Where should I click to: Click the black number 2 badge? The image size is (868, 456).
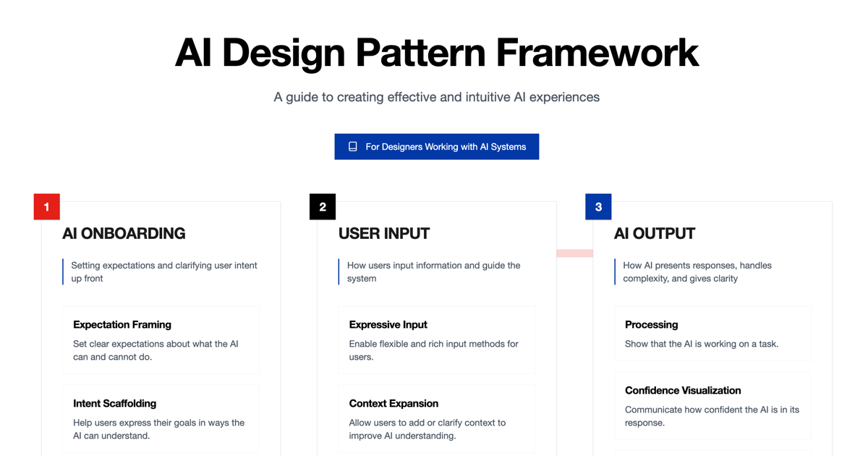point(323,207)
